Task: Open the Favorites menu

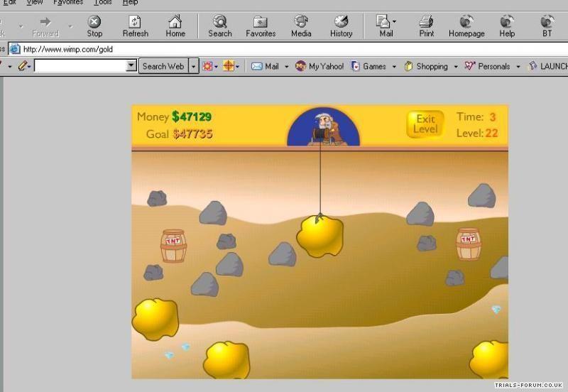Action: click(x=68, y=3)
